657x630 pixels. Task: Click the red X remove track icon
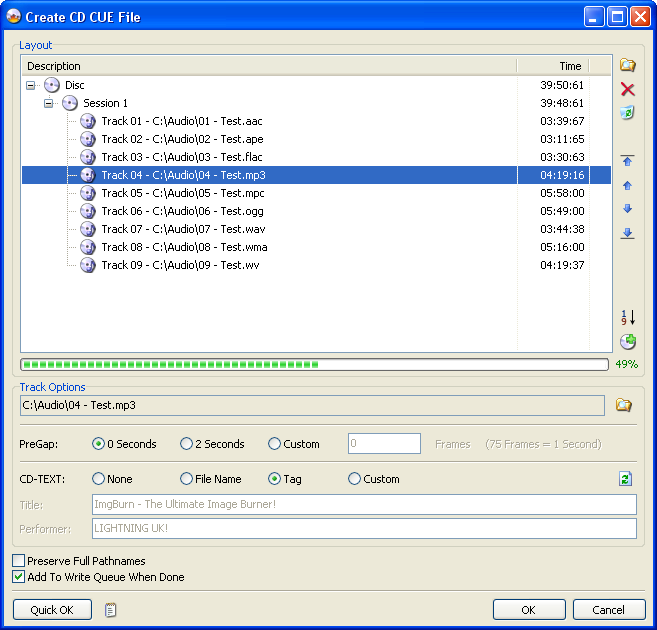(x=627, y=89)
